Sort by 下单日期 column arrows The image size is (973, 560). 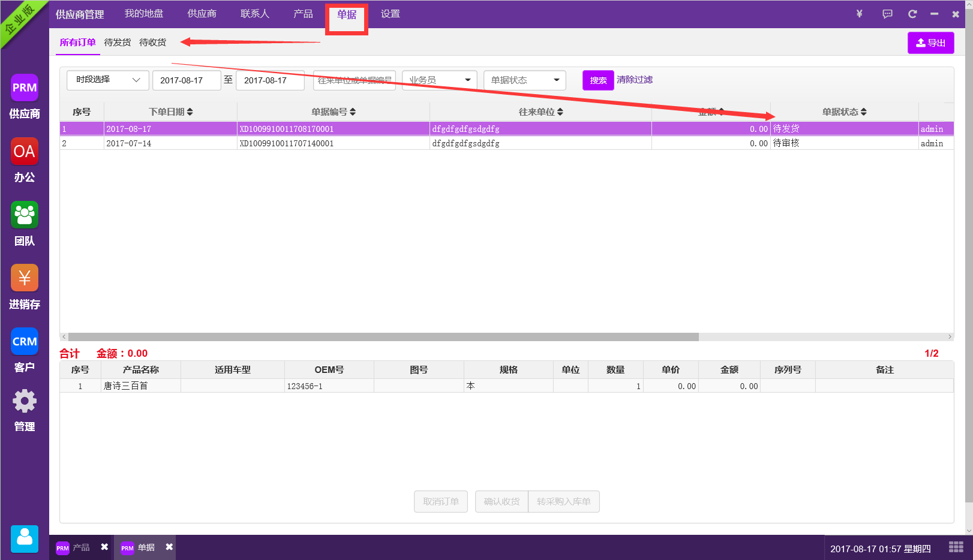190,112
